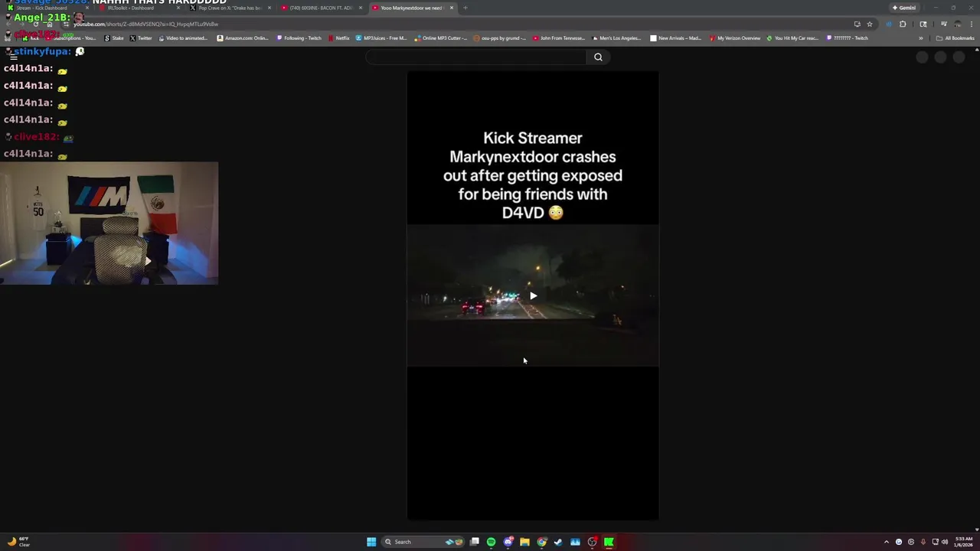The height and width of the screenshot is (551, 980).
Task: Open the Netflix bookmark
Action: (338, 37)
